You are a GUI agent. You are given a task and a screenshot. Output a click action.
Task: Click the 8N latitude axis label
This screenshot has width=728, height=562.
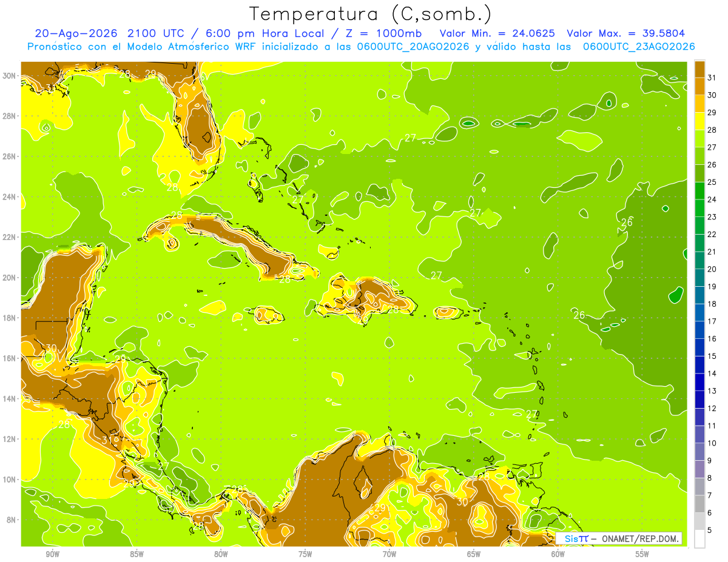pos(11,520)
